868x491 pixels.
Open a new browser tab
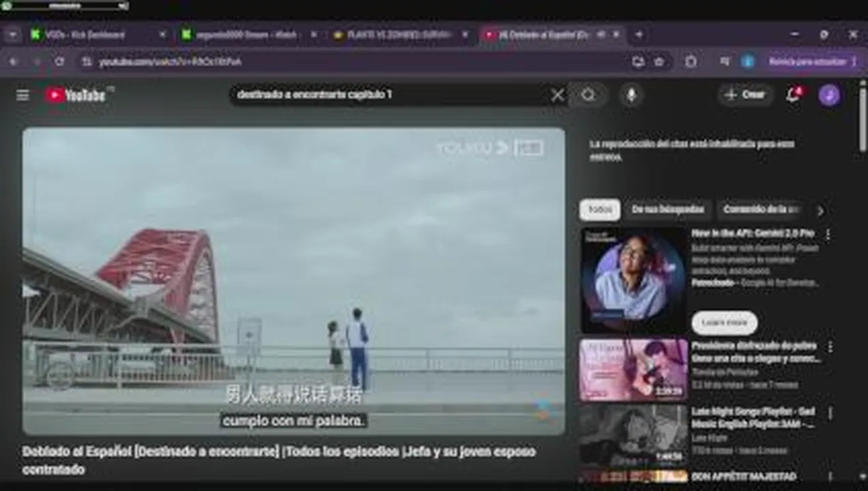pos(639,35)
